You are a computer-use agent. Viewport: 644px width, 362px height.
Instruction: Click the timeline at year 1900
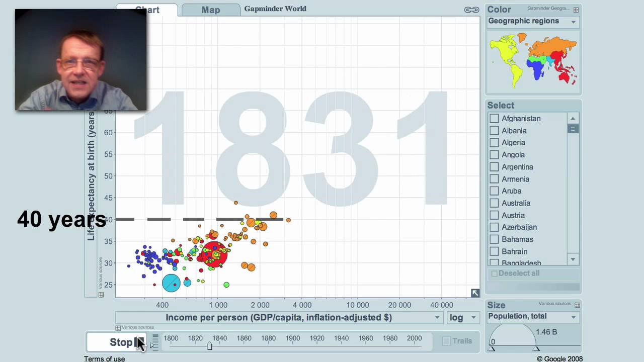(x=293, y=338)
